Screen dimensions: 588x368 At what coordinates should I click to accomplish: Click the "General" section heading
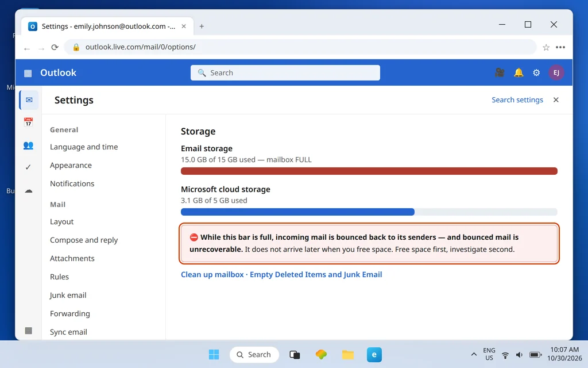pyautogui.click(x=64, y=130)
